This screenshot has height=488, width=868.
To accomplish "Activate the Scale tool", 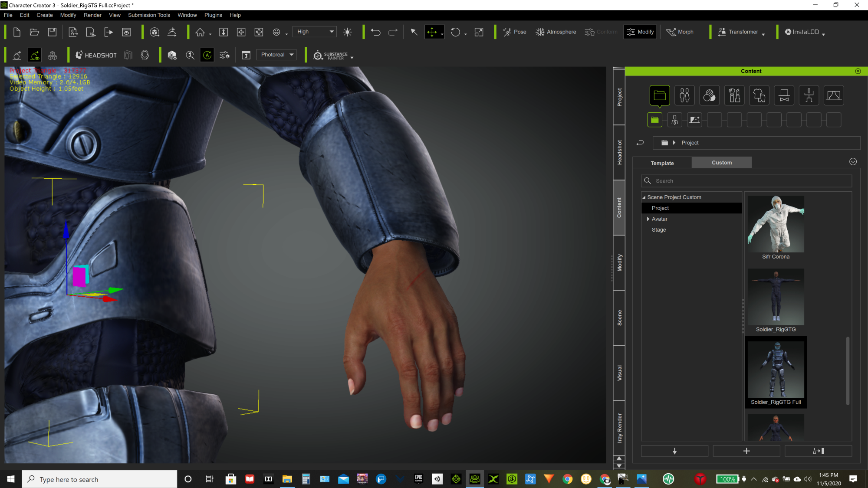I will pyautogui.click(x=479, y=32).
